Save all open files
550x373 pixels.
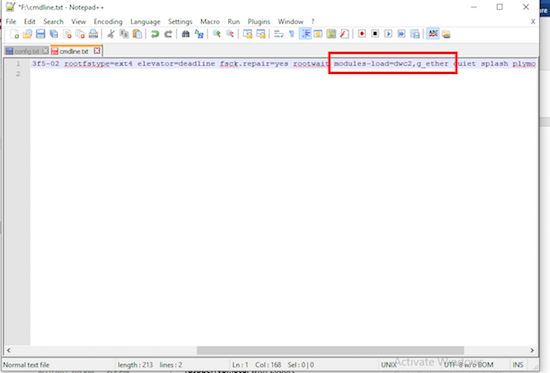tap(54, 34)
